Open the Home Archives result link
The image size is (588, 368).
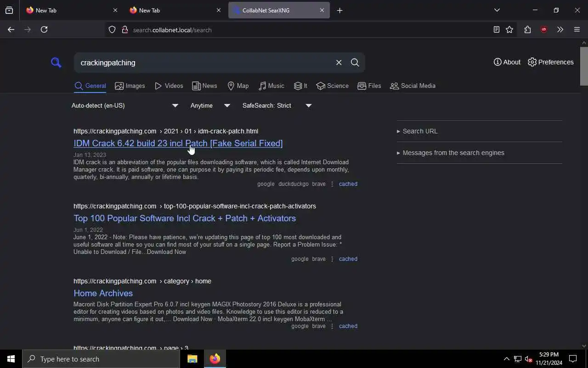tap(103, 293)
